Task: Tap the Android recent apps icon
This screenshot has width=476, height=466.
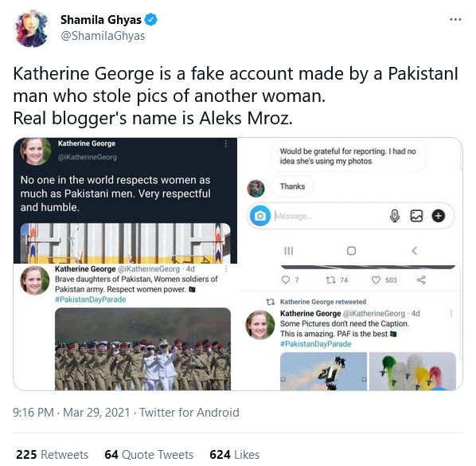Action: pos(288,251)
